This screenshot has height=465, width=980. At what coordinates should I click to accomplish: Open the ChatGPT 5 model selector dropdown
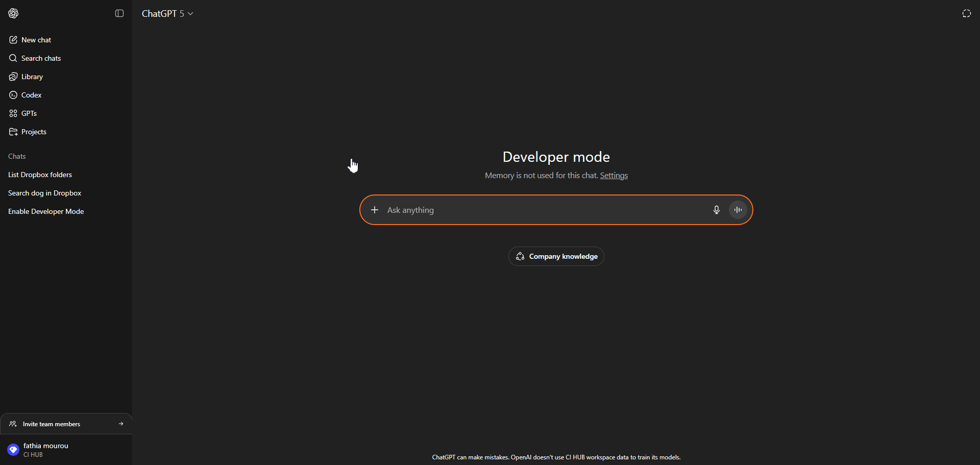point(167,14)
